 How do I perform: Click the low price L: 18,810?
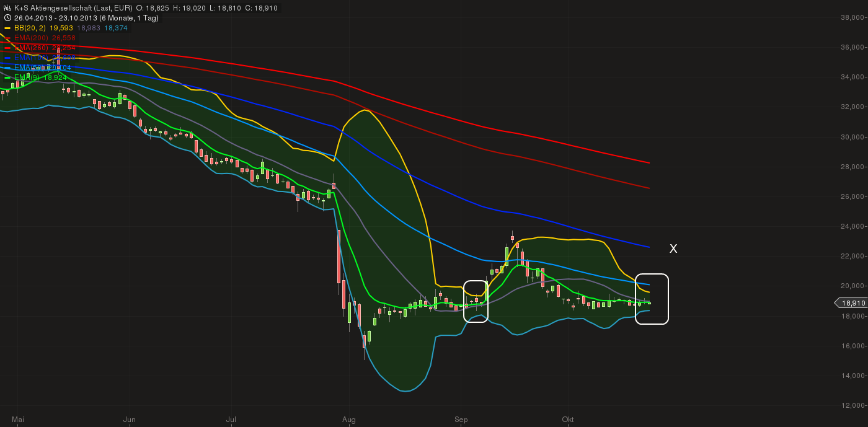(226, 8)
